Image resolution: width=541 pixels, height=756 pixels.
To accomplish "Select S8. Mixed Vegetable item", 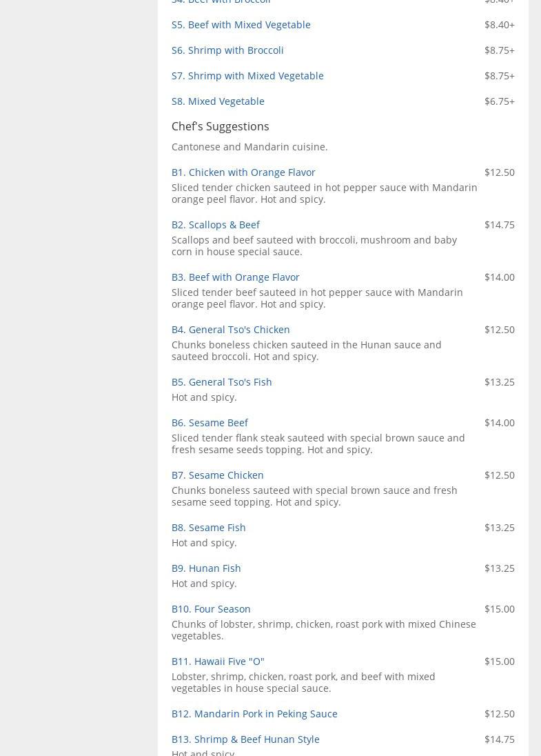I will (x=218, y=101).
